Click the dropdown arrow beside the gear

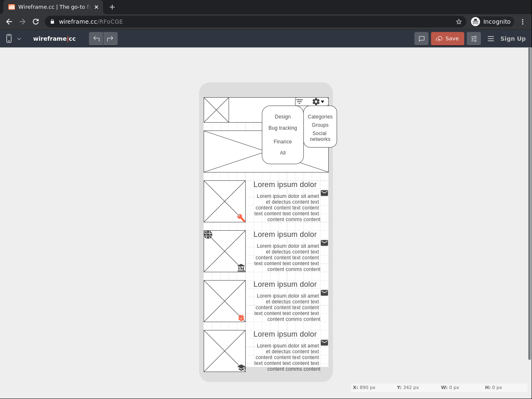pyautogui.click(x=323, y=101)
